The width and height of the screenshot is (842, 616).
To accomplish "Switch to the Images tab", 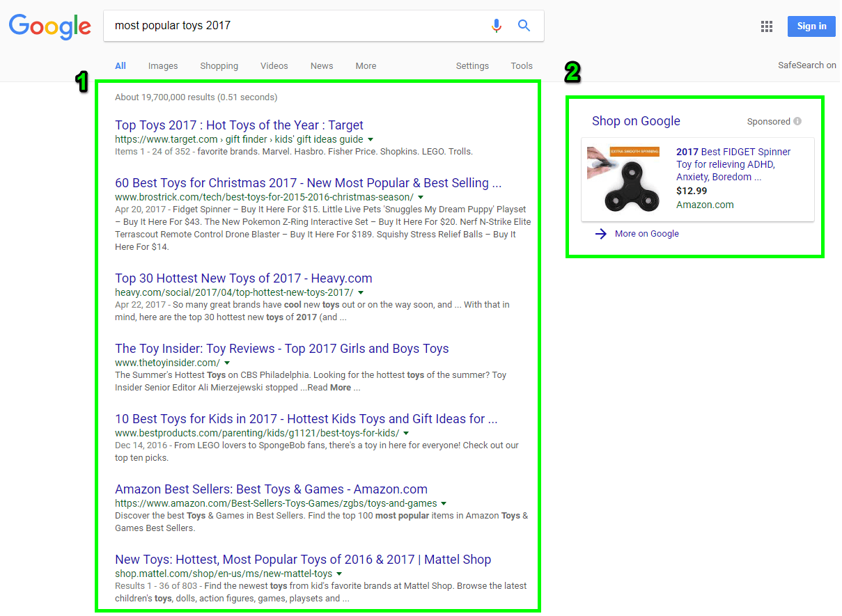I will (162, 65).
